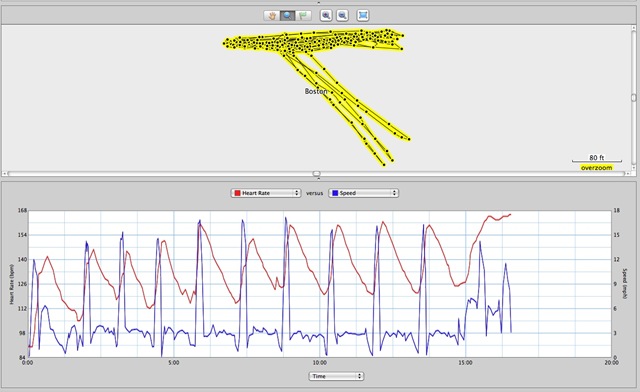Select the hand pan tool
Image resolution: width=640 pixels, height=392 pixels.
(x=271, y=16)
